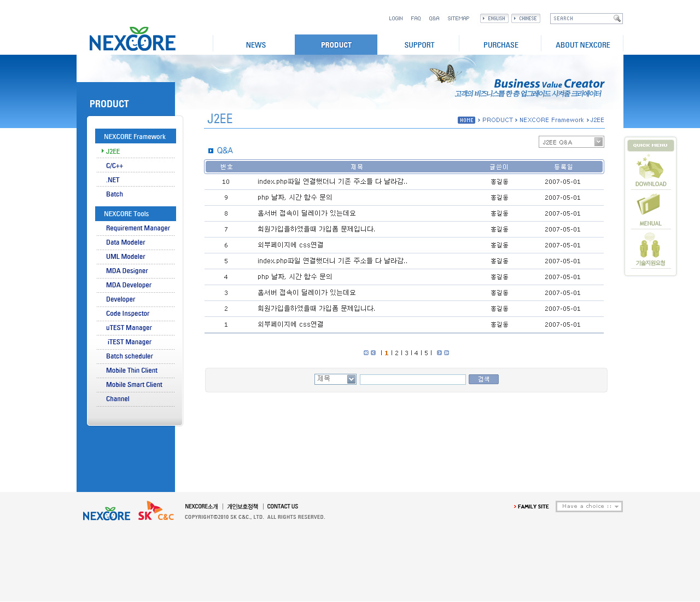Open post number 8 title

click(307, 213)
